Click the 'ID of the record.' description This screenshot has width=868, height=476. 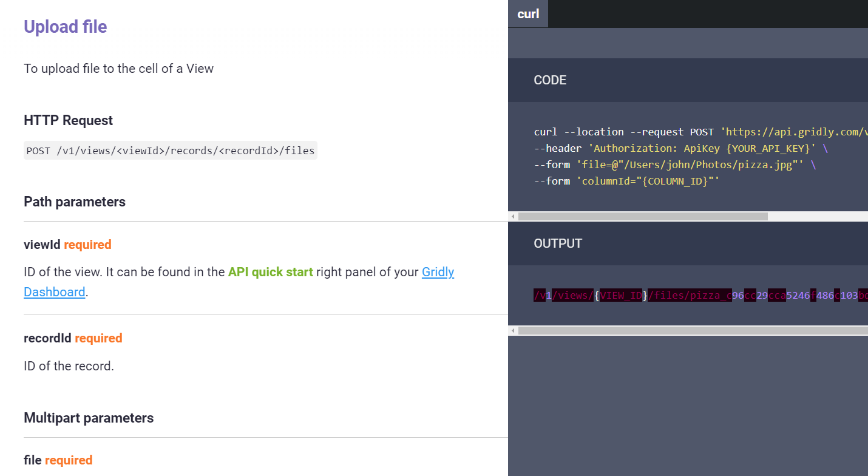pos(69,366)
